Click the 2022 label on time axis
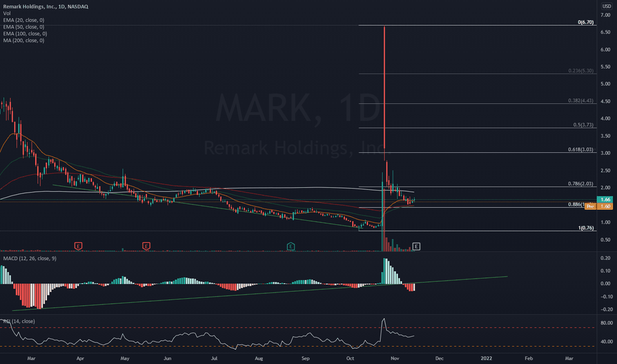Screen dimensions: 617x364 tap(487, 359)
